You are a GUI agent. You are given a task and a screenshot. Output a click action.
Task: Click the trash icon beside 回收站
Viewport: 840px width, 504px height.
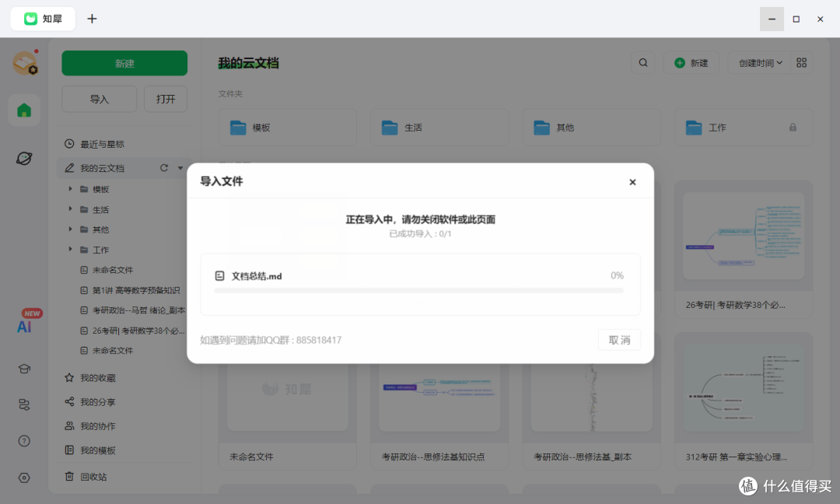[69, 476]
